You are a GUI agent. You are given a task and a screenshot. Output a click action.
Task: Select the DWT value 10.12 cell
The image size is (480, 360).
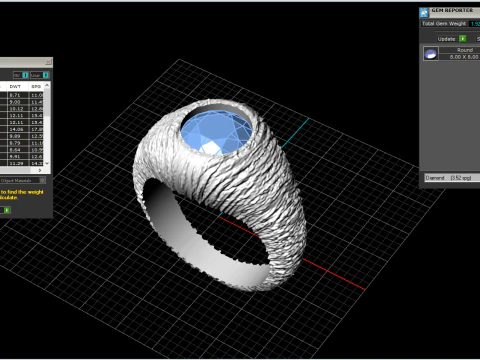click(18, 109)
